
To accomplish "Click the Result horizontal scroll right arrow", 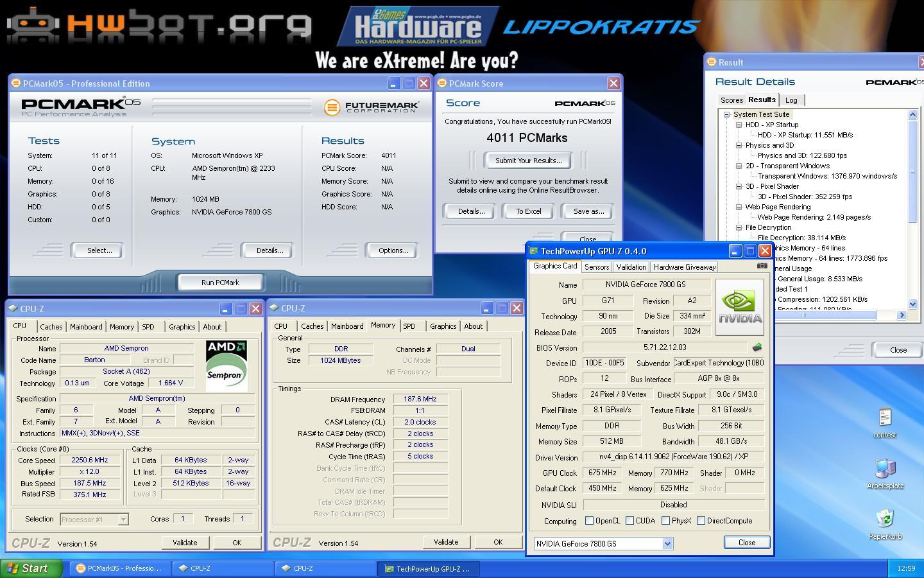I will [x=902, y=315].
